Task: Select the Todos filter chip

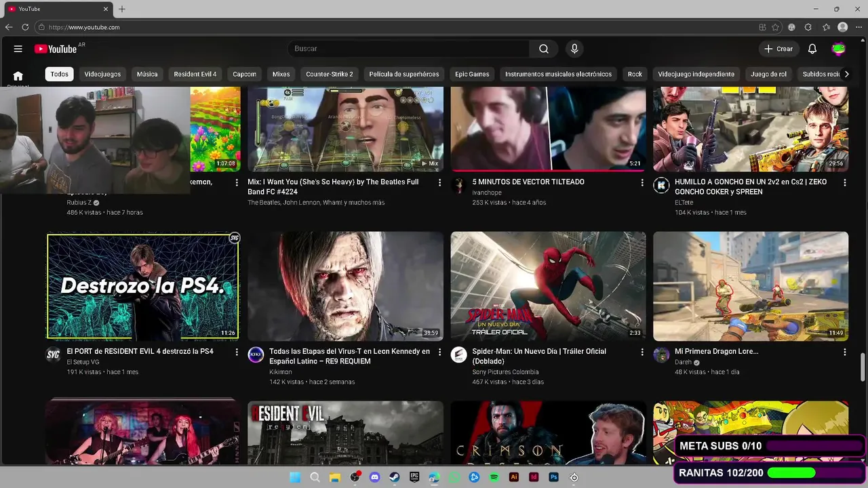Action: click(x=60, y=74)
